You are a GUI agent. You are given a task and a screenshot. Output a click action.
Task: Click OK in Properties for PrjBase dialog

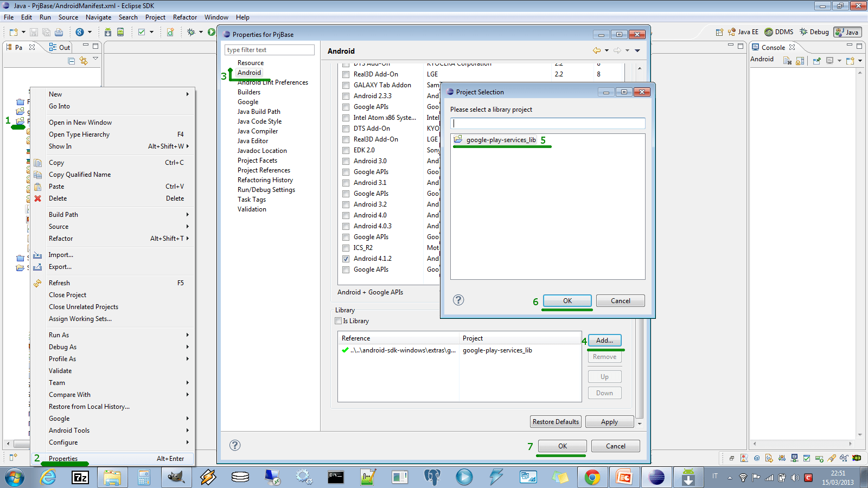[563, 446]
